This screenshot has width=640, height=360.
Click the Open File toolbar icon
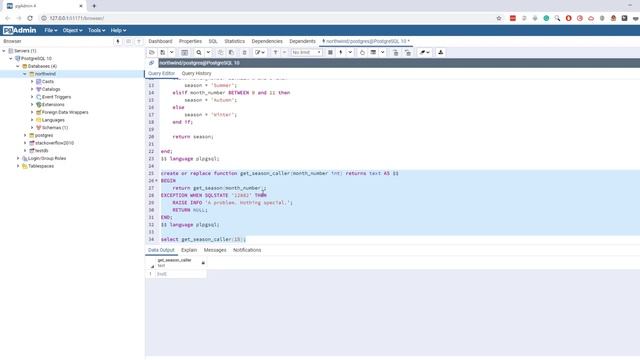(x=152, y=53)
